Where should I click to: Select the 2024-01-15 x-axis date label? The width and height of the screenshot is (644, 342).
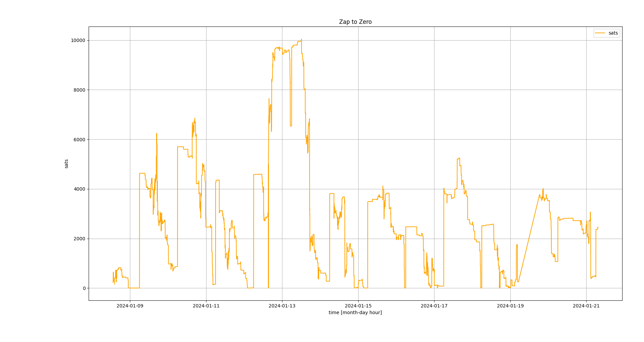tap(358, 306)
